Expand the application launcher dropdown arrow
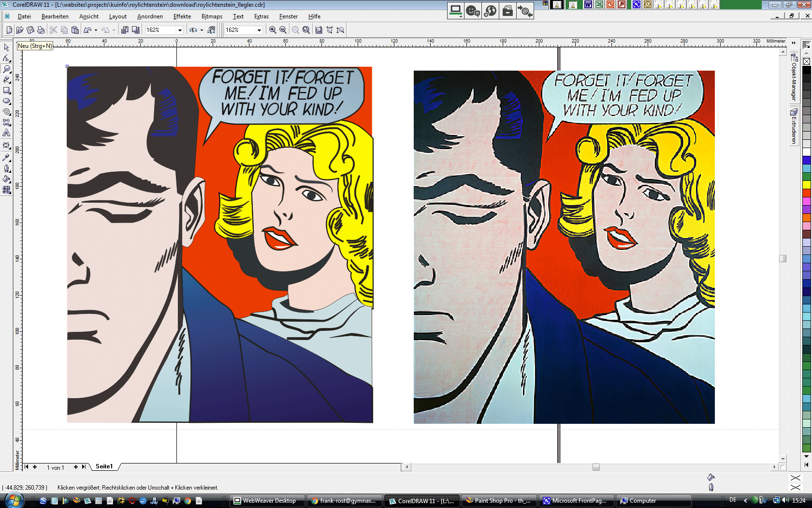This screenshot has width=812, height=508. 202,30
